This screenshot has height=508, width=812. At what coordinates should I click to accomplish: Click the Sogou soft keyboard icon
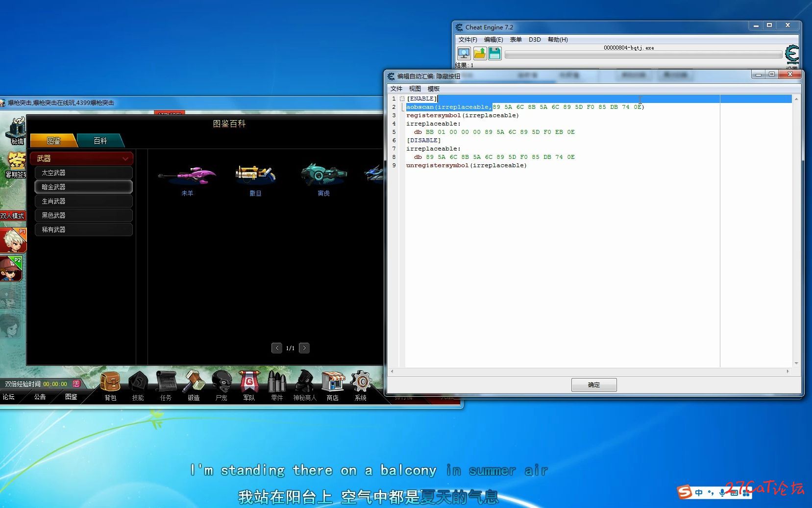[734, 493]
